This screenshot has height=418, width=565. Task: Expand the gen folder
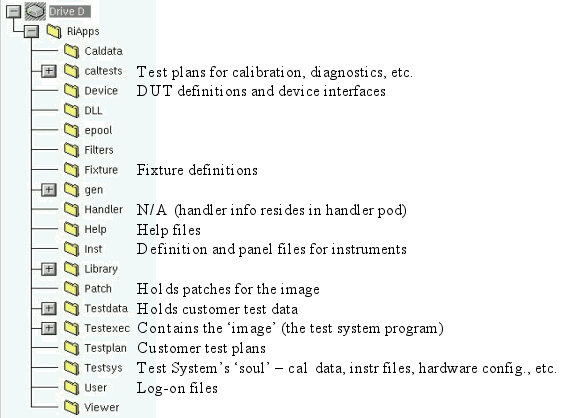point(49,190)
